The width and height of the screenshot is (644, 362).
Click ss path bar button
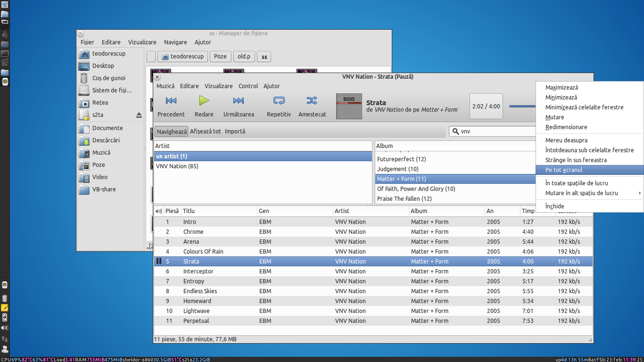(x=264, y=57)
